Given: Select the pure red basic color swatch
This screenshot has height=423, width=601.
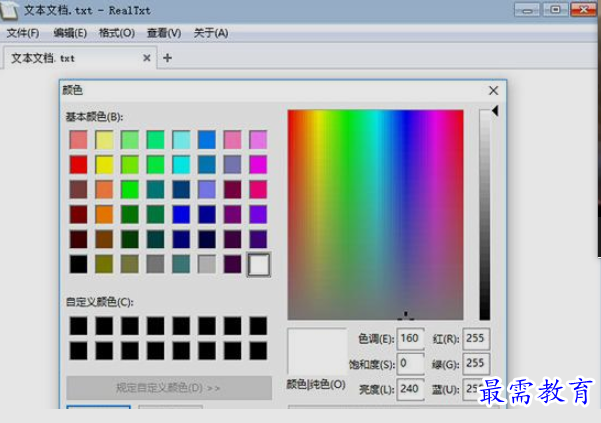Looking at the screenshot, I should (x=79, y=165).
